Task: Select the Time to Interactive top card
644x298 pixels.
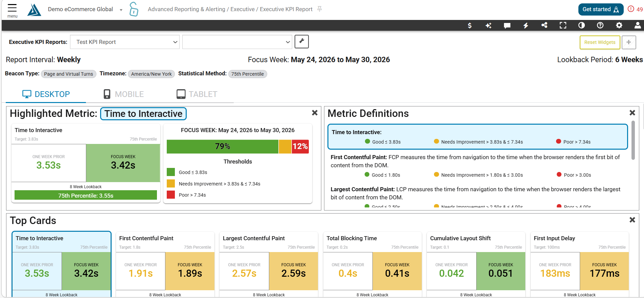Action: pos(62,264)
